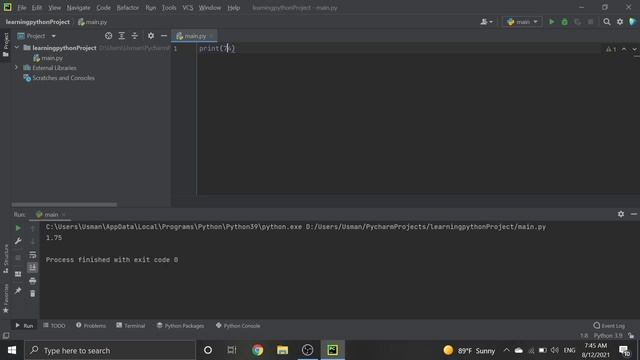
Task: Click the warnings indicator in editor
Action: click(611, 49)
